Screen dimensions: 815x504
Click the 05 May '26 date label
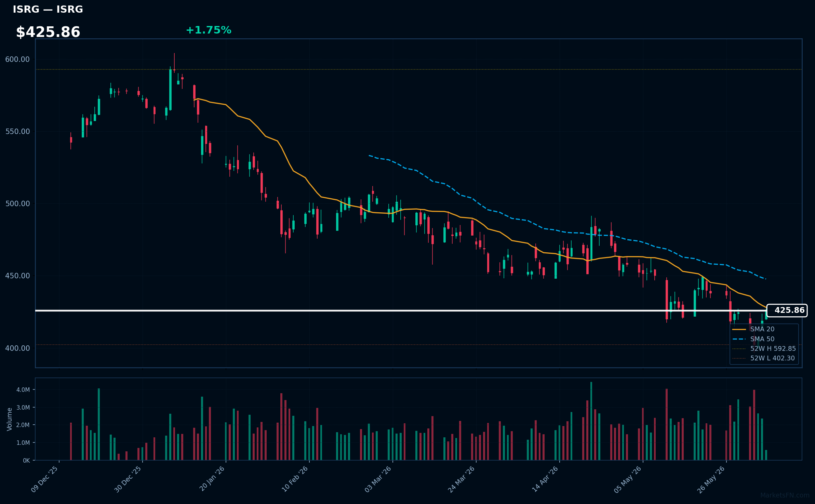[x=628, y=479]
